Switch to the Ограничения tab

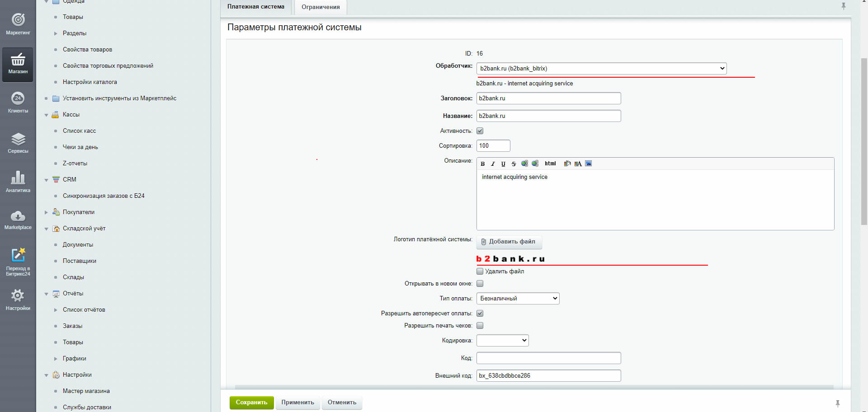pyautogui.click(x=321, y=7)
